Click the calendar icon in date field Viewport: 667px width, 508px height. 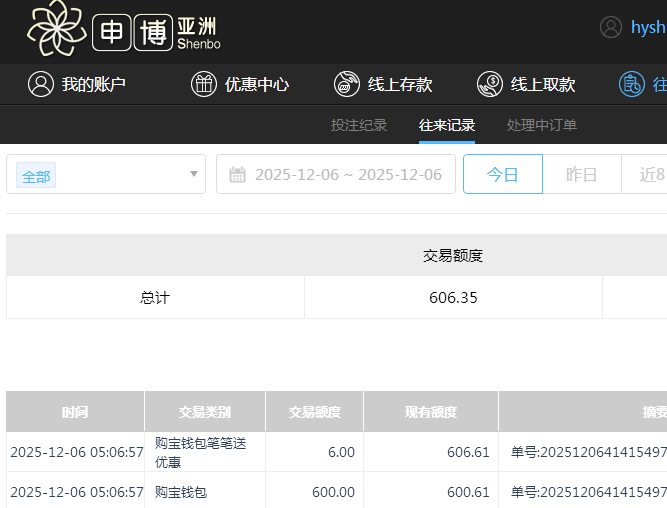[x=237, y=174]
